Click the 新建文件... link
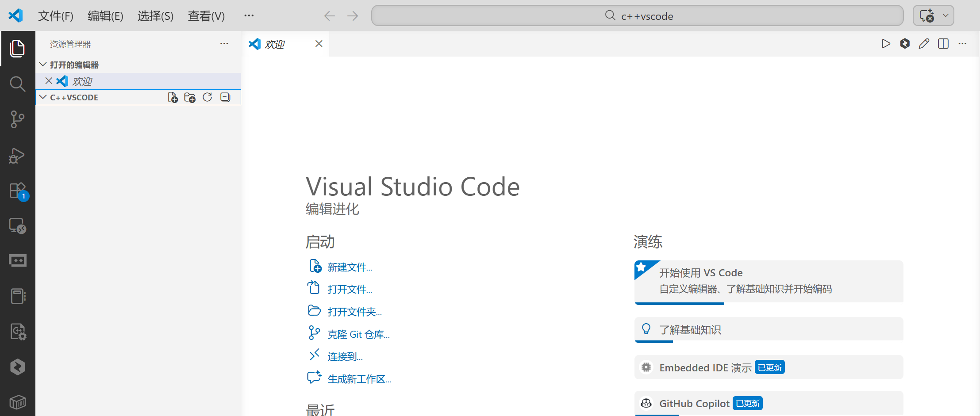The height and width of the screenshot is (416, 980). pos(350,267)
